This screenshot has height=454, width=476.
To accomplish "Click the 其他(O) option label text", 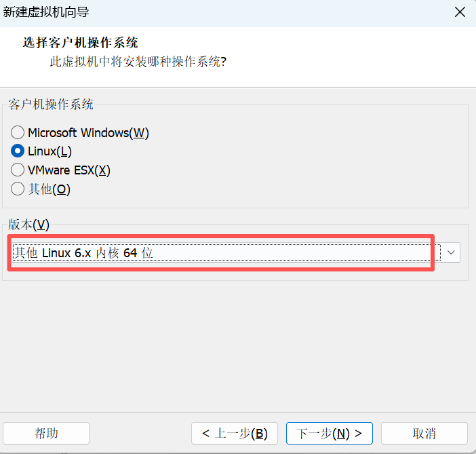I will pyautogui.click(x=49, y=189).
